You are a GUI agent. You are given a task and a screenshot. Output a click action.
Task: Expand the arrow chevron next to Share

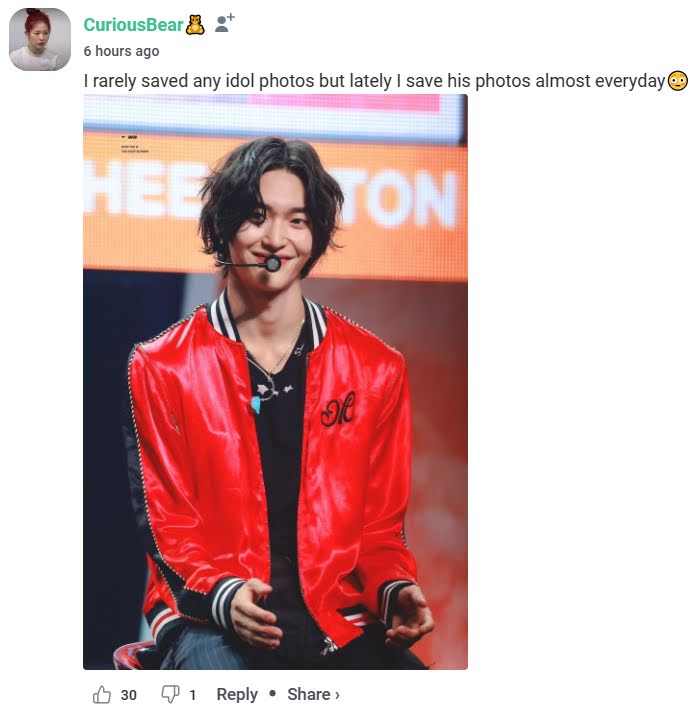click(337, 695)
